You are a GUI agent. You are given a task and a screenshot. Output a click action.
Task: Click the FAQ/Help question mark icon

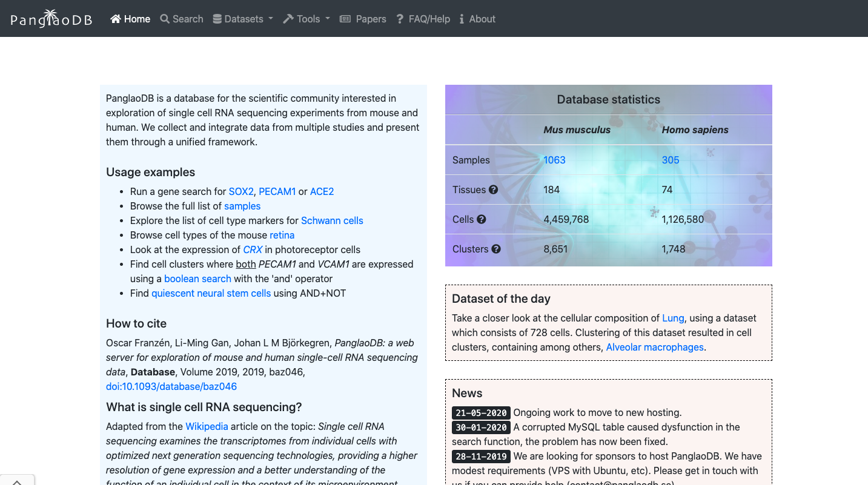point(400,19)
